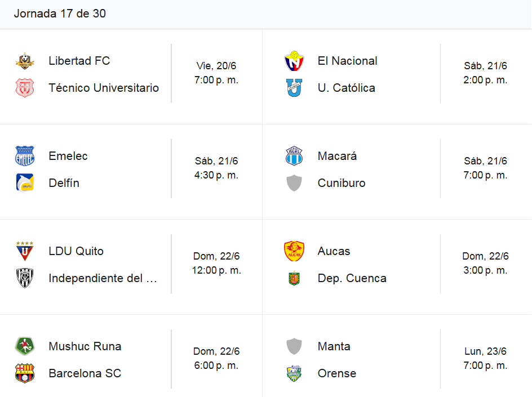Click the Orense team logo
Image resolution: width=532 pixels, height=397 pixels.
pyautogui.click(x=294, y=373)
